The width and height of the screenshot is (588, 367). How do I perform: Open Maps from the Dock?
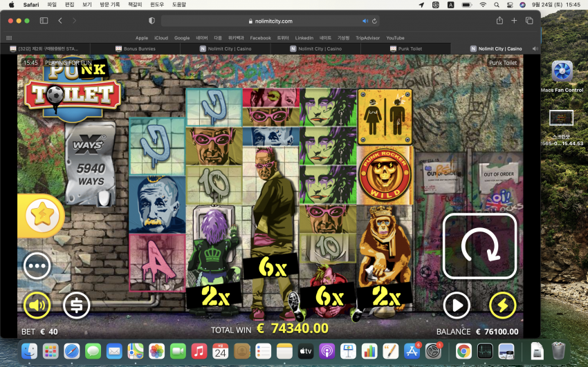coord(136,351)
